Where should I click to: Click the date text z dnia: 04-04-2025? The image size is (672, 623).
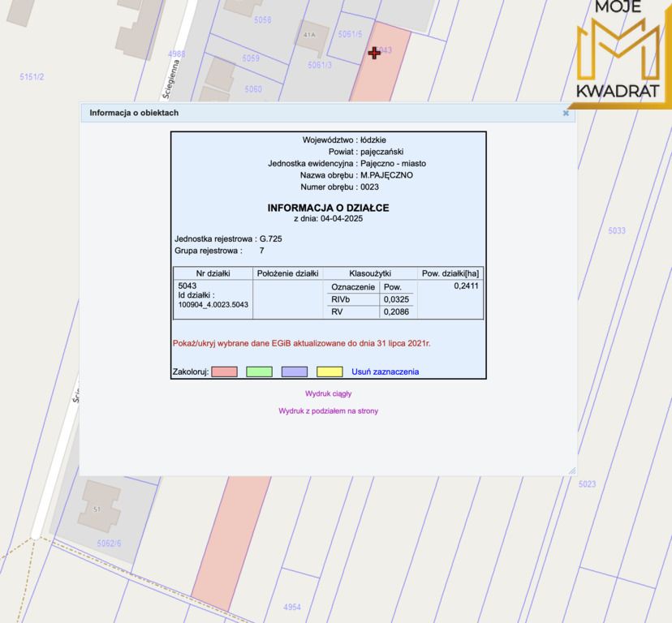coord(328,218)
